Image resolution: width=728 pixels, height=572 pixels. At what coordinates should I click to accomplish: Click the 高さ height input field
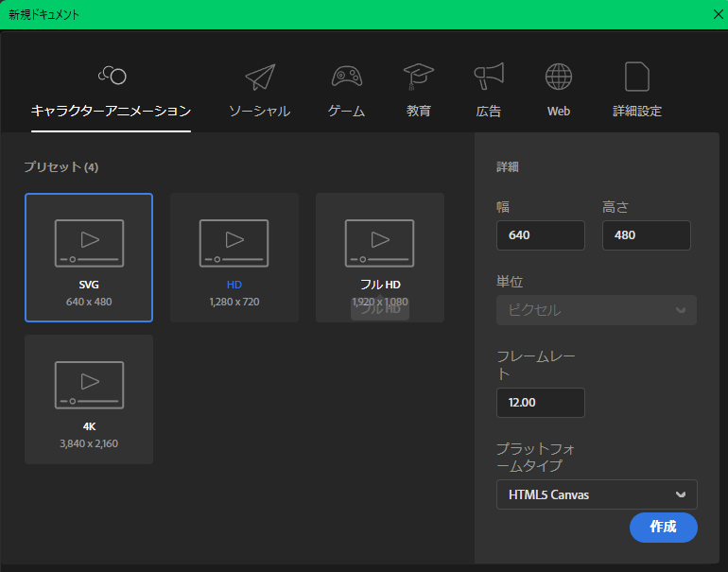646,235
